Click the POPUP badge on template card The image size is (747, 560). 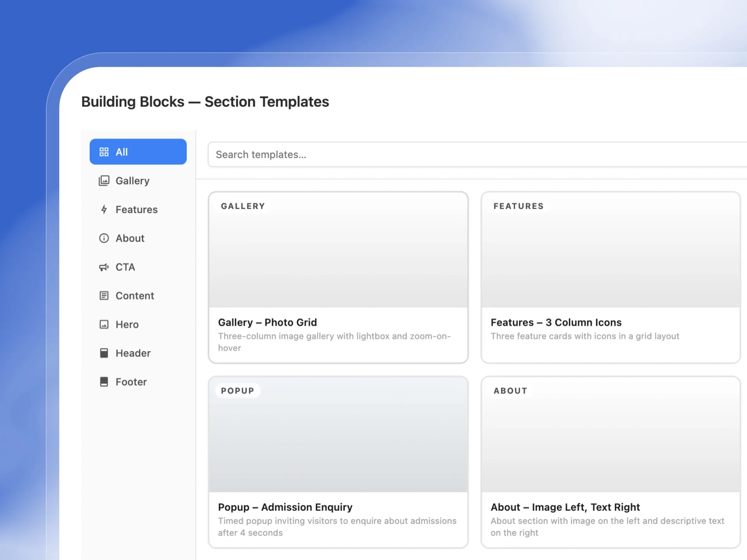tap(238, 391)
